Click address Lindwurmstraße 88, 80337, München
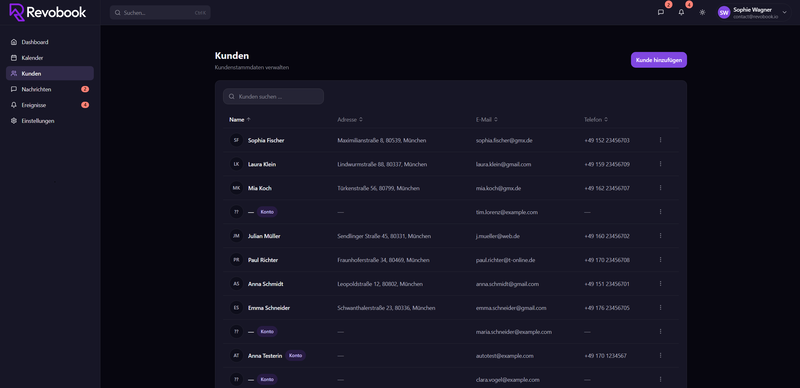The width and height of the screenshot is (800, 388). 382,164
